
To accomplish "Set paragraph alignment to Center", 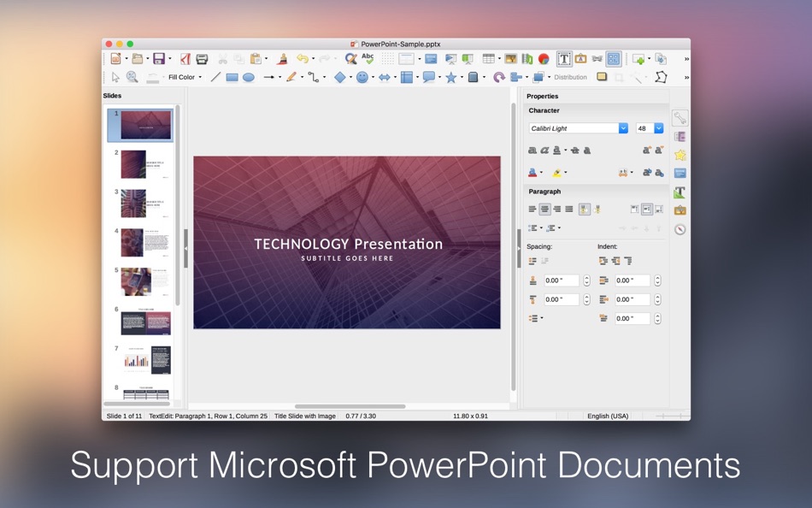I will point(544,210).
